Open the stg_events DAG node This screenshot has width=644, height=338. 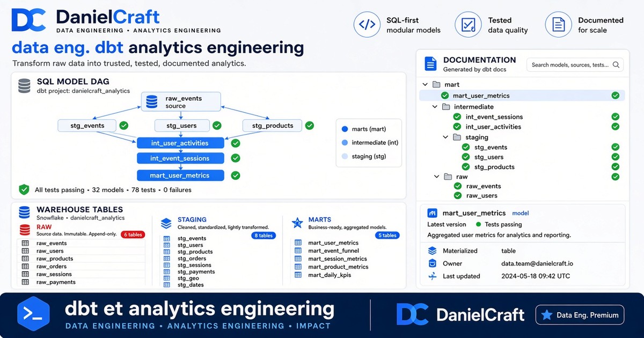click(x=87, y=126)
